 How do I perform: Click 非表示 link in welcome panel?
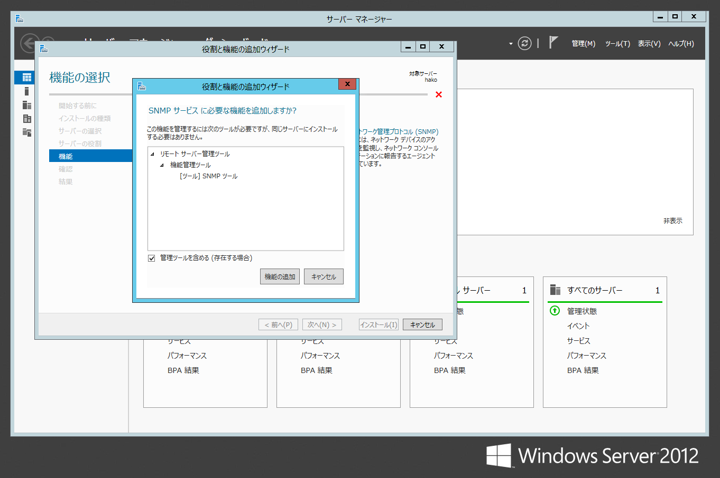click(x=673, y=221)
